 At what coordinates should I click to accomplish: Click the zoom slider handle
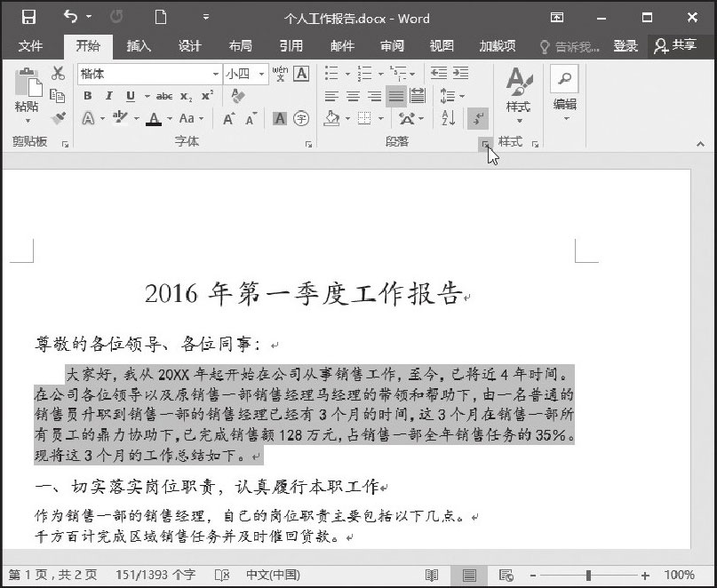588,576
